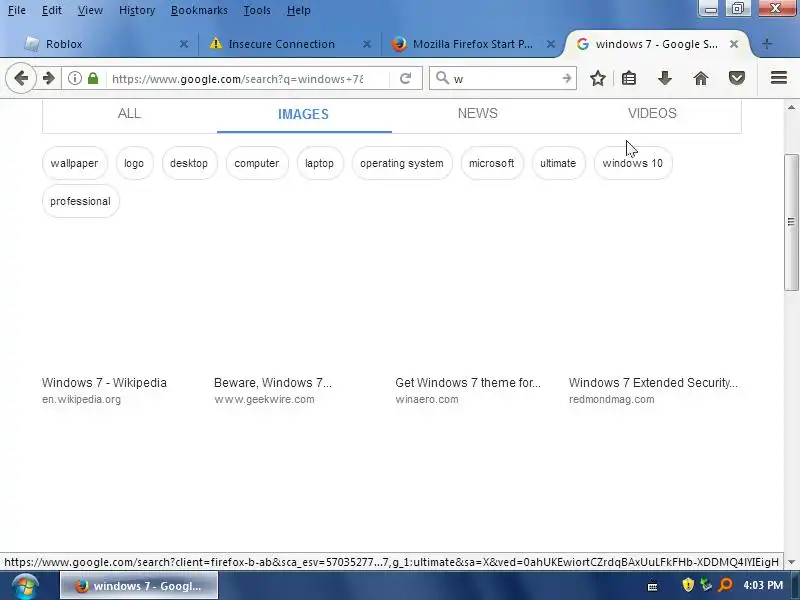Save page to Pocket icon
The width and height of the screenshot is (800, 600).
point(737,78)
